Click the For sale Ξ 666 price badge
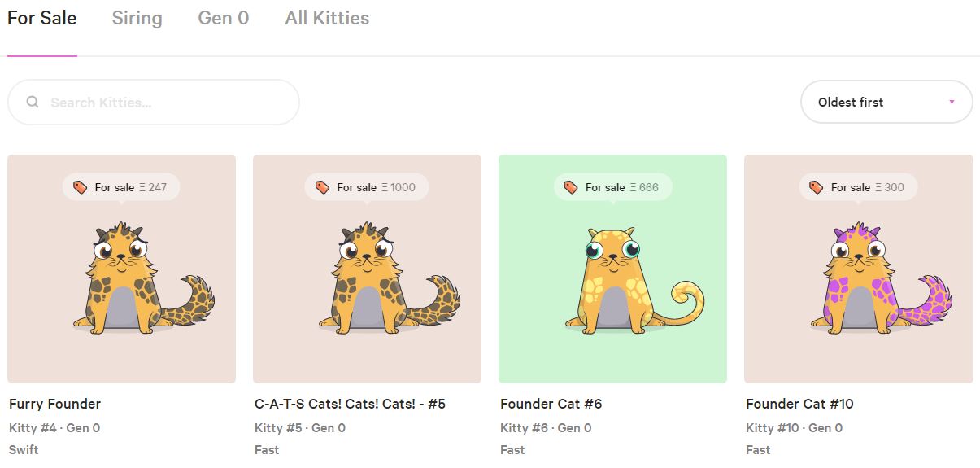 coord(613,187)
